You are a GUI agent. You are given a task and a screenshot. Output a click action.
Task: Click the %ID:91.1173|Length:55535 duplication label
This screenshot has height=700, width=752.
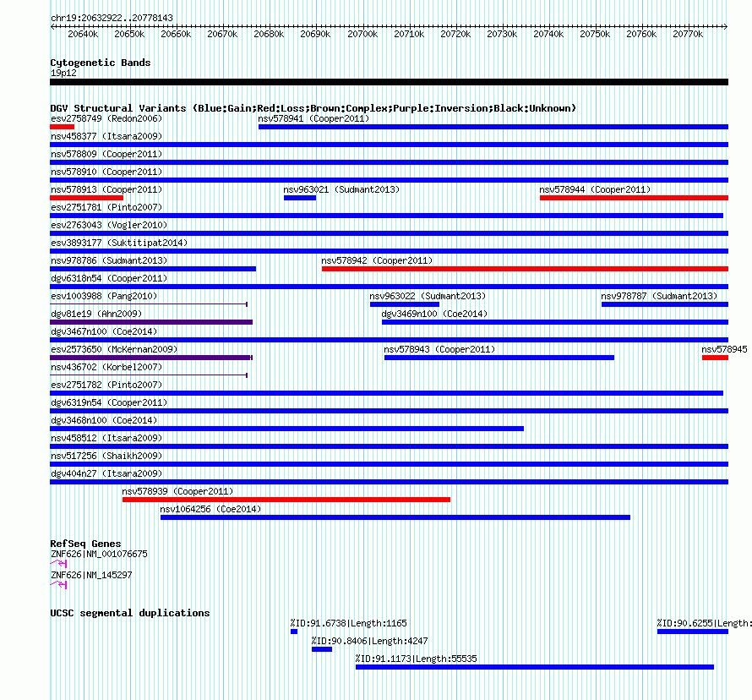pyautogui.click(x=417, y=659)
